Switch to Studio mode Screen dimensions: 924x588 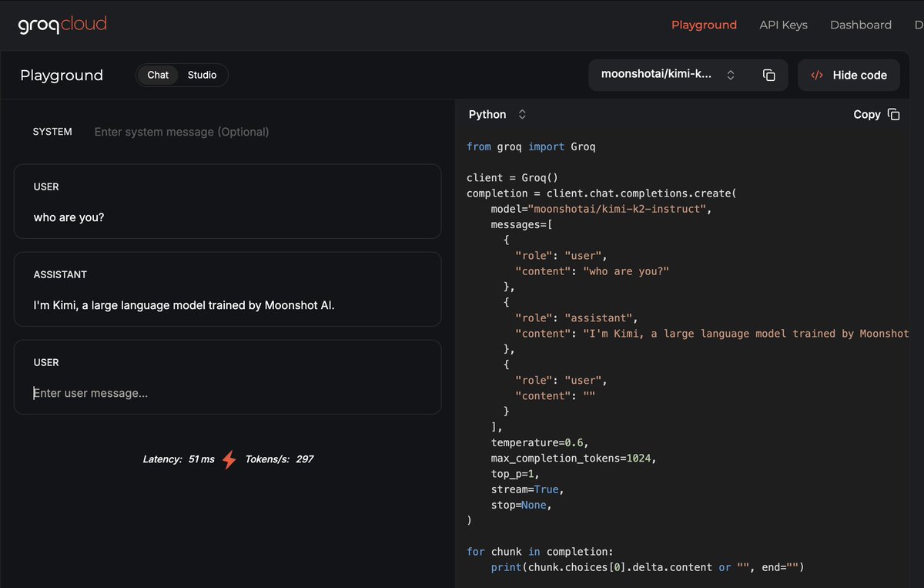tap(202, 75)
